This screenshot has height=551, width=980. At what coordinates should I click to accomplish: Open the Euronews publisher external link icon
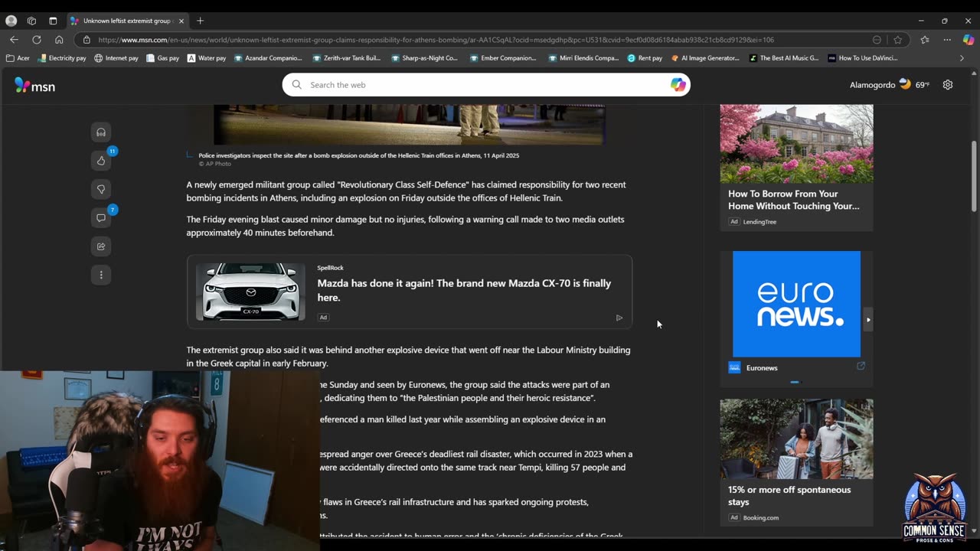click(x=861, y=367)
